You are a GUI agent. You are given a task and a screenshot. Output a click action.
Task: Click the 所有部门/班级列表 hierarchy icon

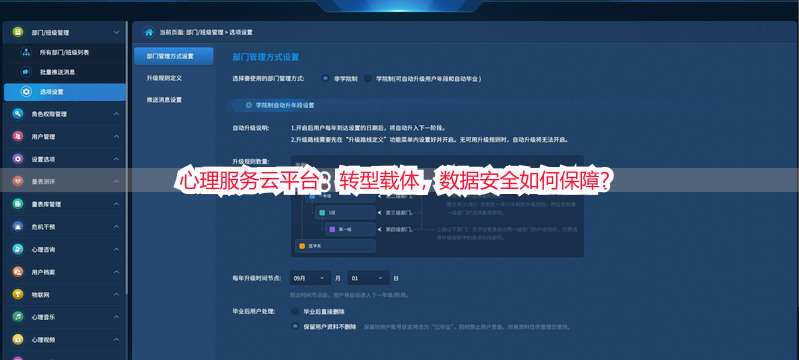click(x=26, y=52)
